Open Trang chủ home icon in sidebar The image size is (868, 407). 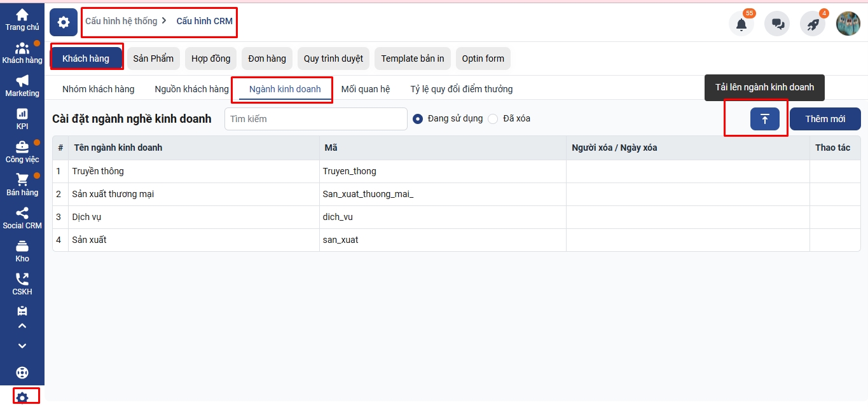pyautogui.click(x=22, y=15)
